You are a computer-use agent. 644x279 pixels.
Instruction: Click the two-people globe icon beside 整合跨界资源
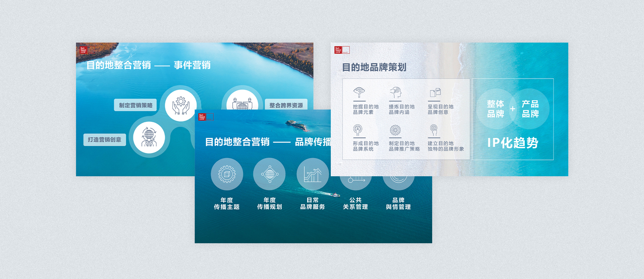click(242, 104)
